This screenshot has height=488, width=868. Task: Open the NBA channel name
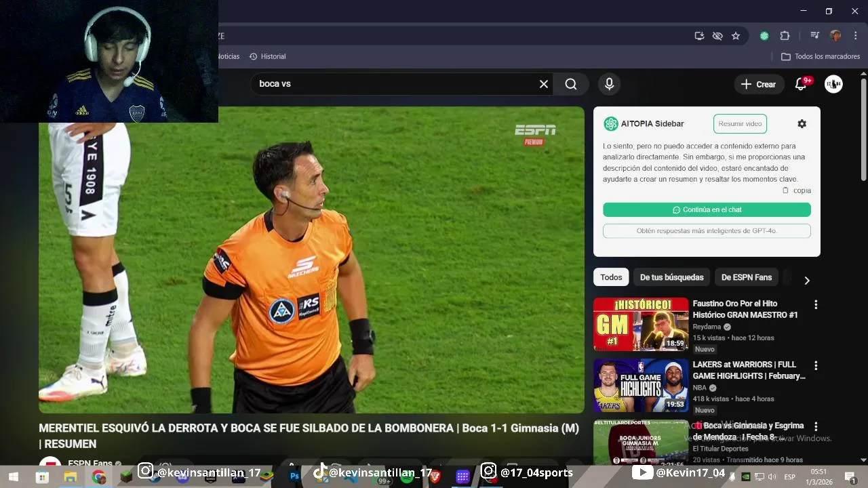699,388
